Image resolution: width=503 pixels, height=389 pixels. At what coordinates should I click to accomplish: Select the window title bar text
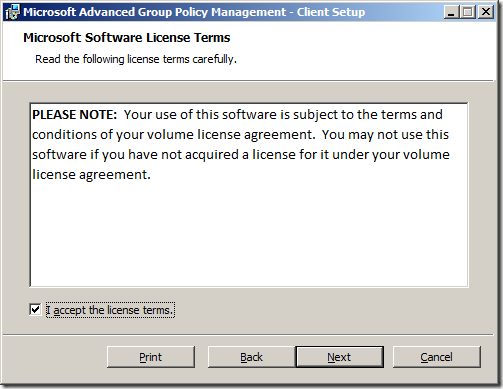point(194,12)
